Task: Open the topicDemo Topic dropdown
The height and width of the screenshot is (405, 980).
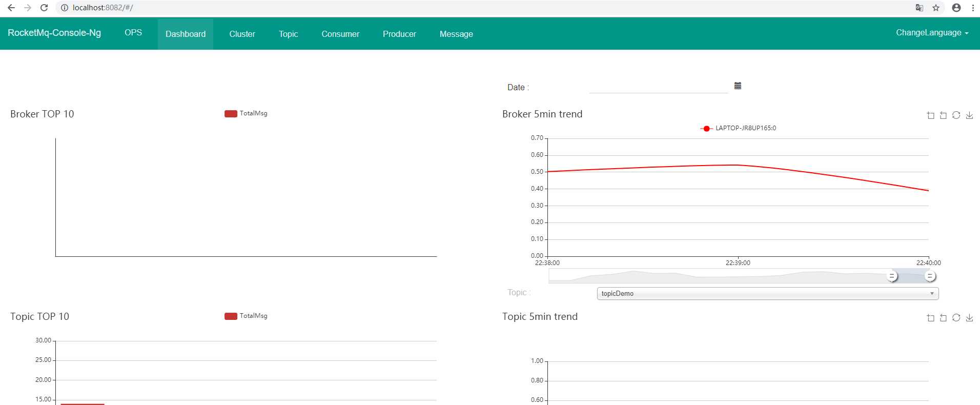Action: (x=768, y=293)
